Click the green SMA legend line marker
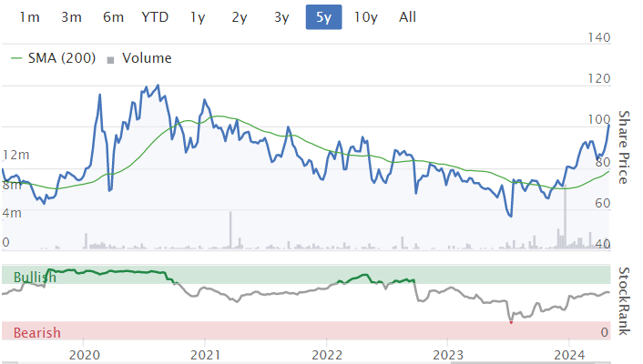Image resolution: width=643 pixels, height=364 pixels. 16,58
